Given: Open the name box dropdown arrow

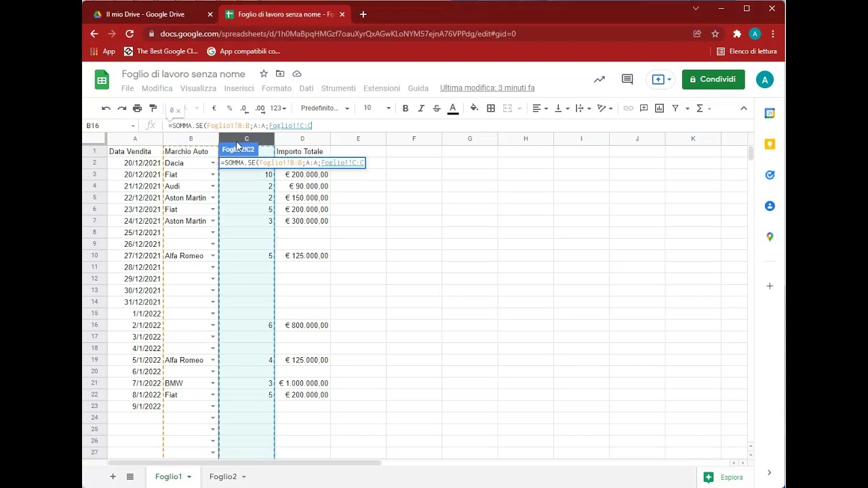Looking at the screenshot, I should click(x=133, y=126).
